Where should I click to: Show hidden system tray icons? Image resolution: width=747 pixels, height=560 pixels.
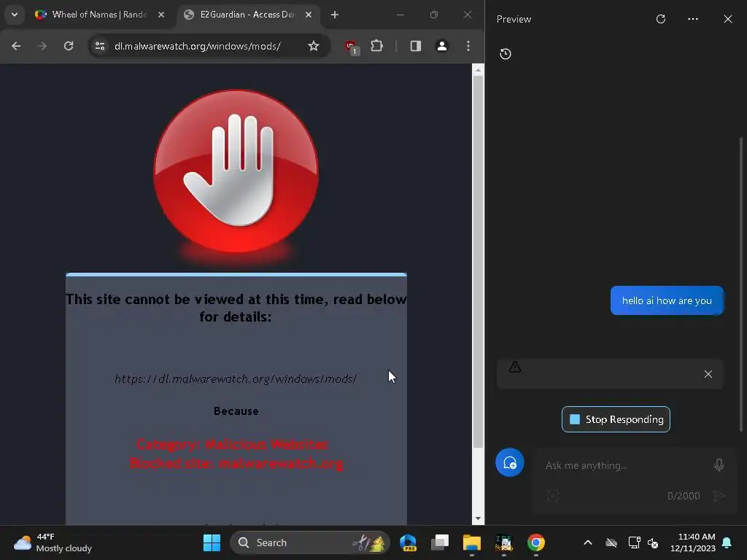588,542
